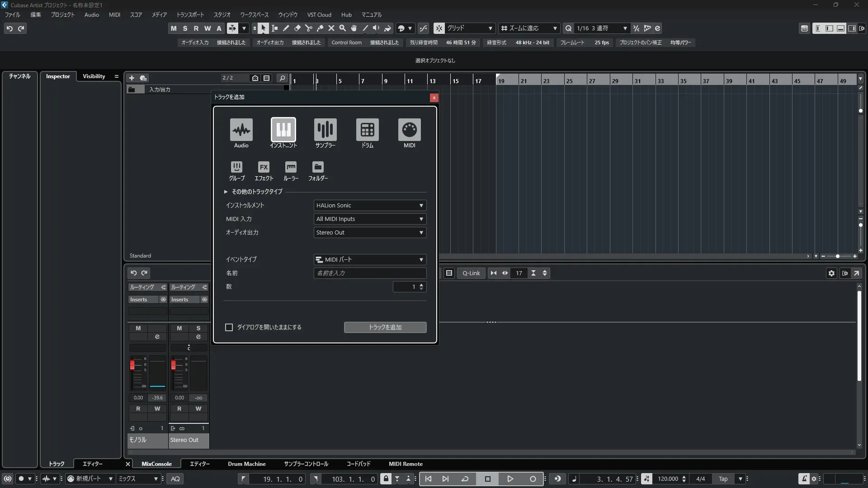Open the トランスポート menu
The image size is (868, 488).
(x=190, y=15)
